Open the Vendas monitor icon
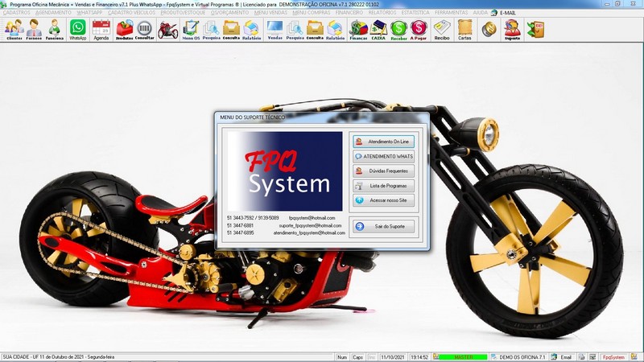This screenshot has width=644, height=362. point(275,30)
